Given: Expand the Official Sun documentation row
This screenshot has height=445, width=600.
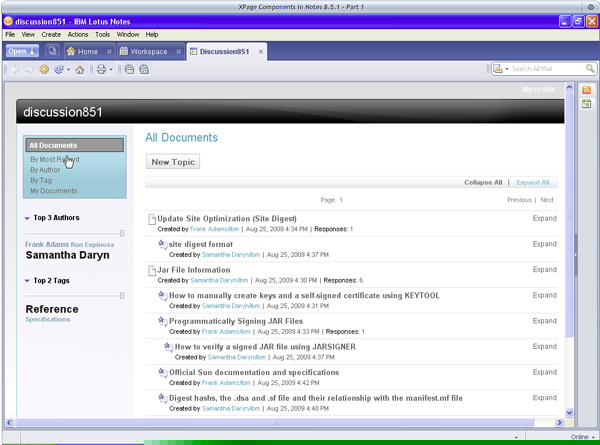Looking at the screenshot, I should point(545,372).
